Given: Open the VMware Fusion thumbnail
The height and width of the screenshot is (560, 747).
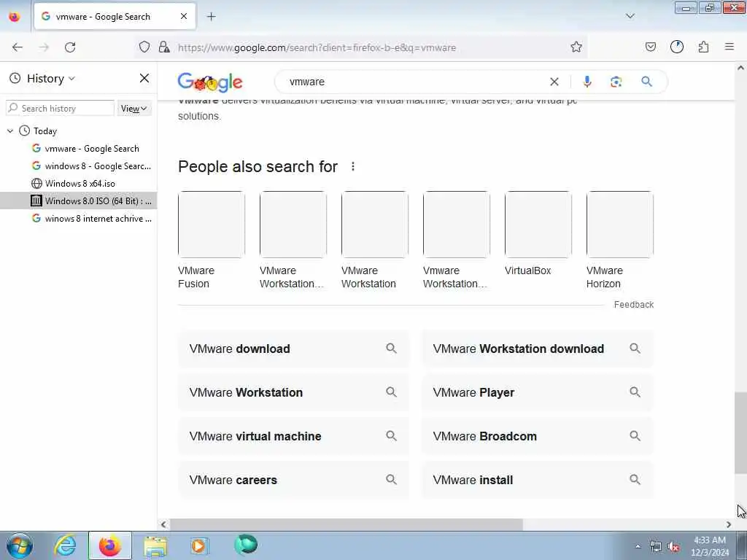Looking at the screenshot, I should click(x=211, y=225).
